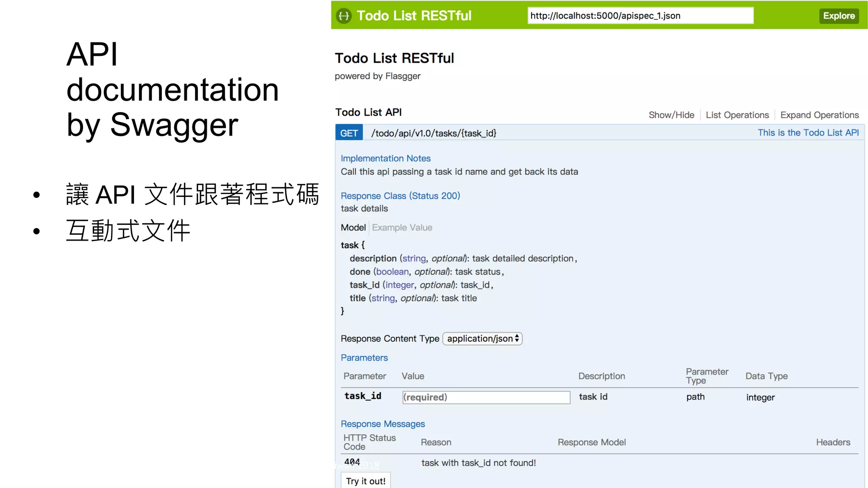This screenshot has width=868, height=488.
Task: Click 'This is the Todo List API' summary
Action: point(808,133)
